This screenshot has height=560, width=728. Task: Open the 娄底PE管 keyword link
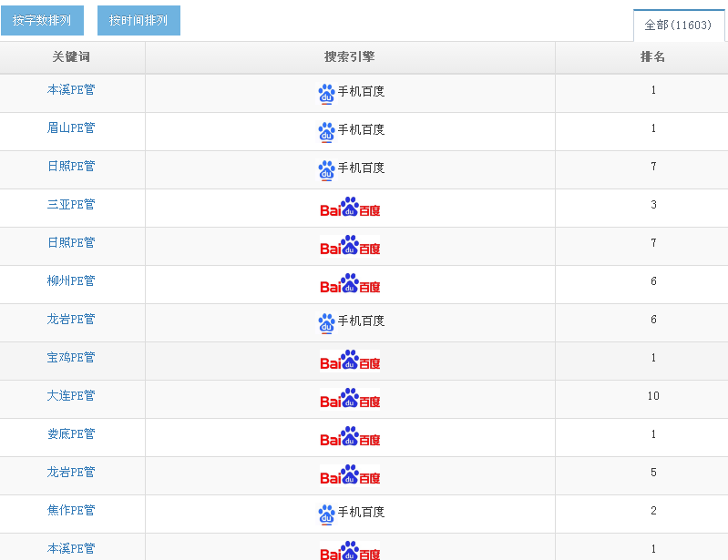71,434
